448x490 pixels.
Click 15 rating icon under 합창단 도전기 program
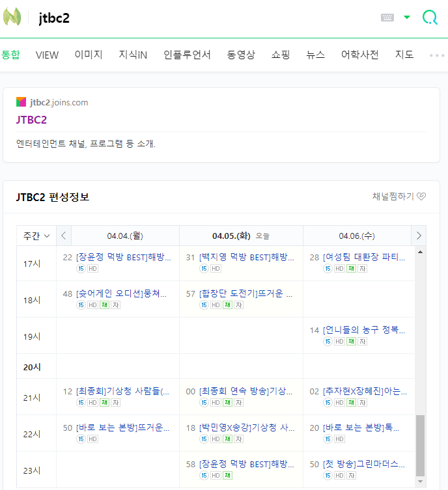point(204,305)
